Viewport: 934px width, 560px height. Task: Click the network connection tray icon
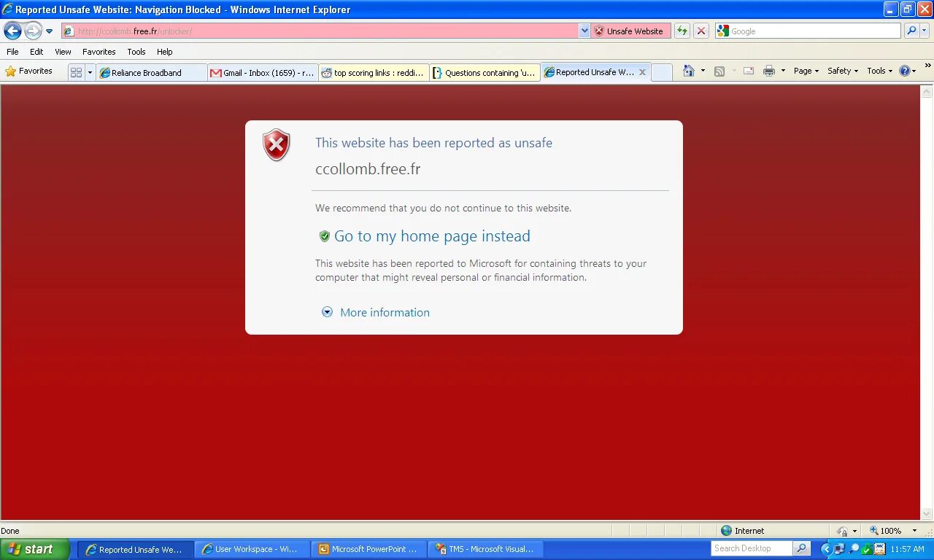point(840,549)
